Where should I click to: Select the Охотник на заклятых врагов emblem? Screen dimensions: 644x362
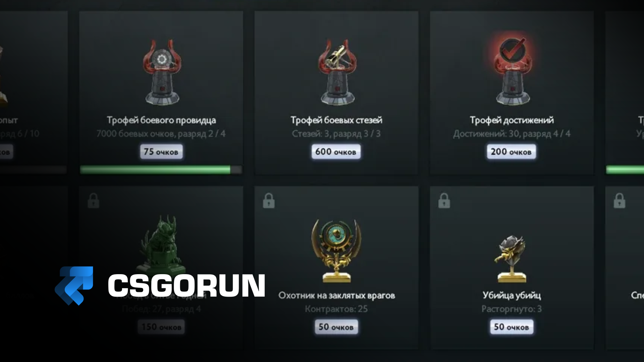tap(336, 250)
